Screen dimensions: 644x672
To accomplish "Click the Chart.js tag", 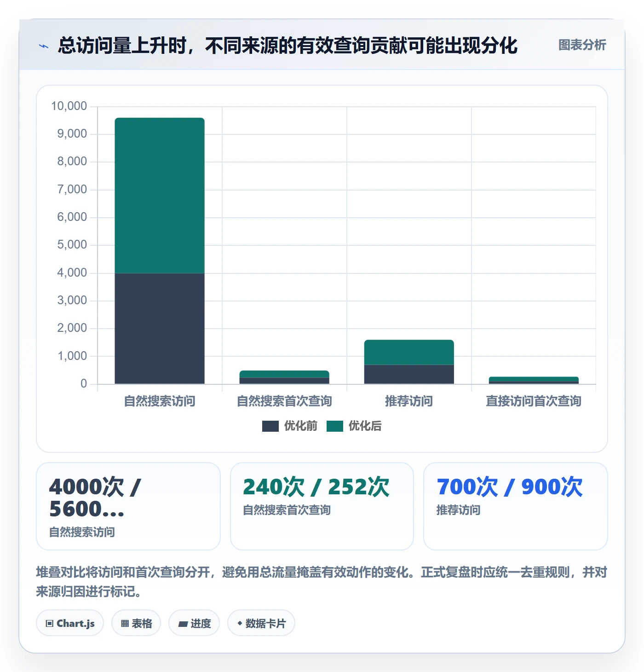I will (x=70, y=623).
